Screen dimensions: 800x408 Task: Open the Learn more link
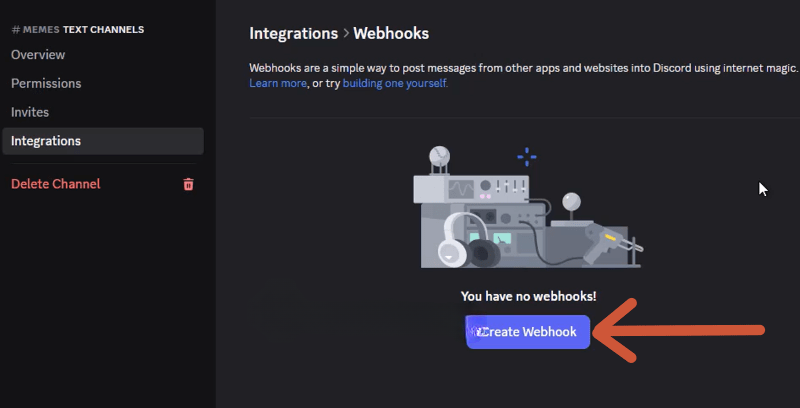click(278, 83)
